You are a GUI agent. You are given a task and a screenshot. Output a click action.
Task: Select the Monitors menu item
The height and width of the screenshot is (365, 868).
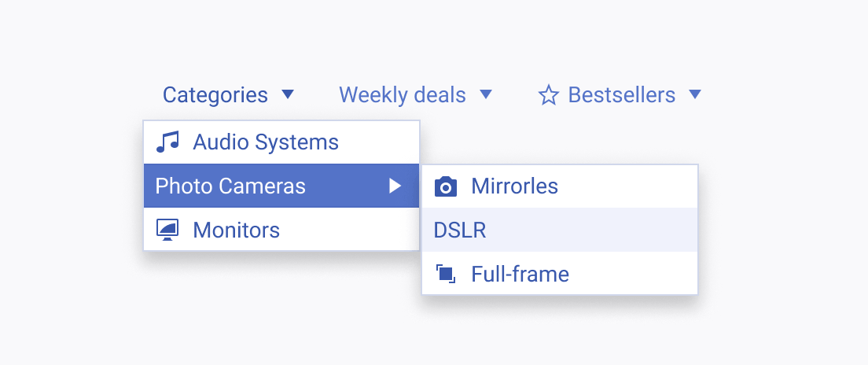tap(281, 229)
